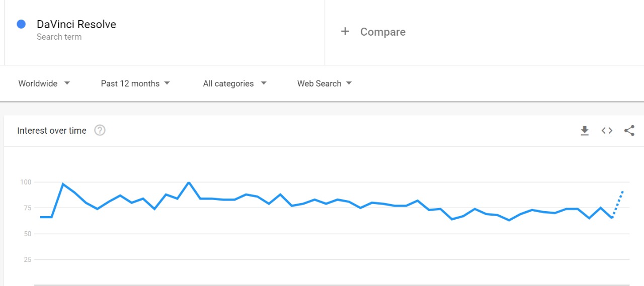644x286 pixels.
Task: Open the embed code icon
Action: [x=607, y=131]
